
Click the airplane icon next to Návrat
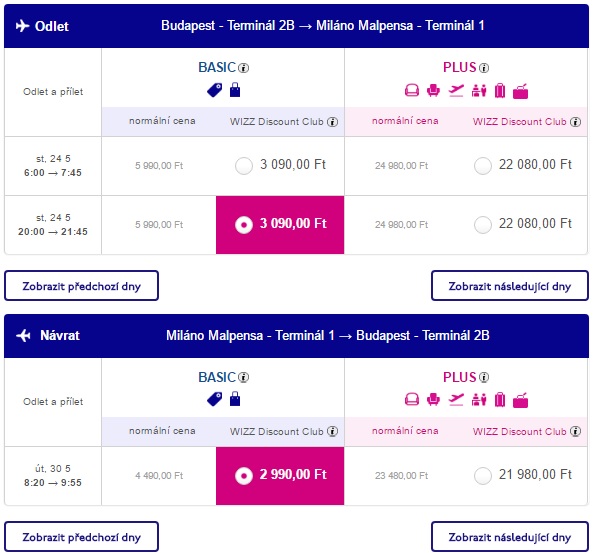pyautogui.click(x=23, y=336)
